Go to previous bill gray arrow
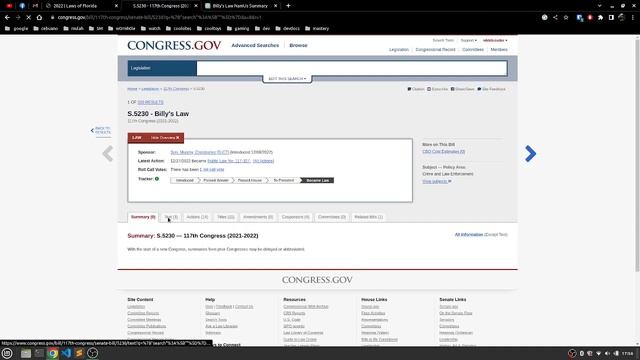Viewport: 640px width, 360px height. pos(108,154)
